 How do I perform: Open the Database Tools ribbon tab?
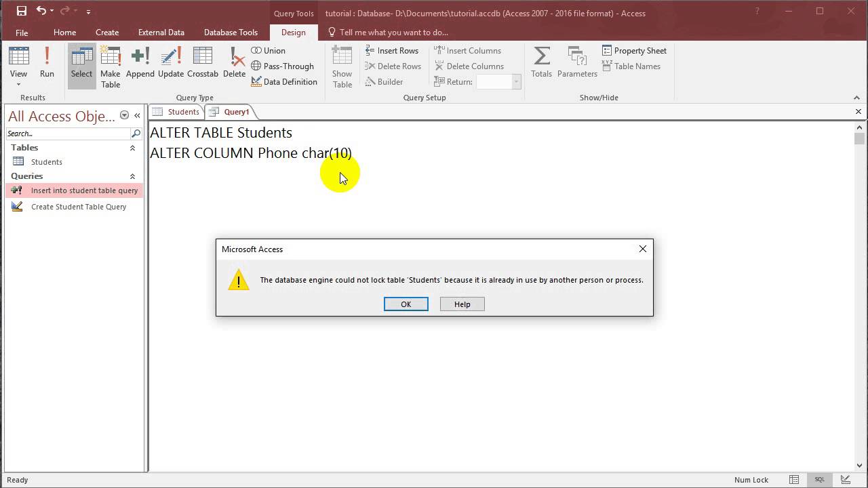tap(231, 32)
